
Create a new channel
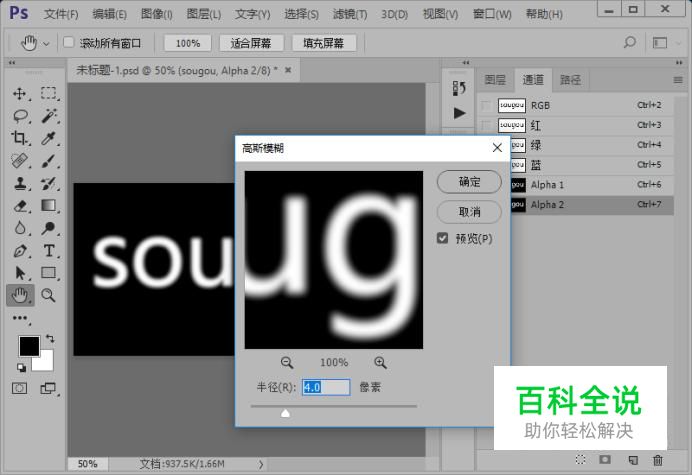(633, 460)
